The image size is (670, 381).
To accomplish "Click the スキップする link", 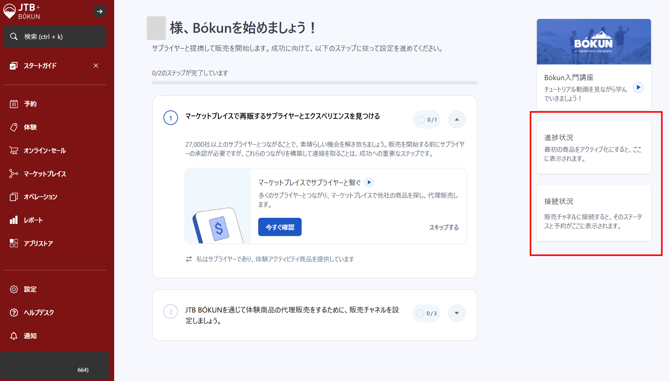I will (444, 227).
